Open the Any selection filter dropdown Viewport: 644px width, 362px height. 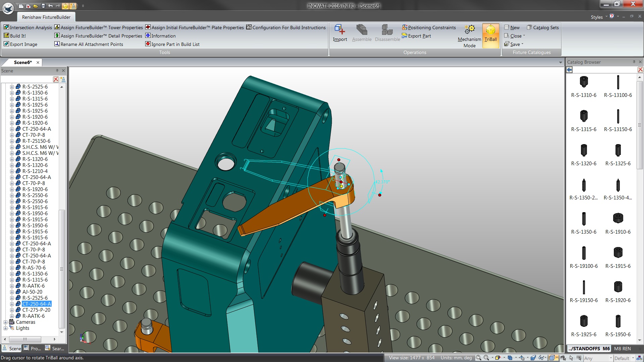pyautogui.click(x=611, y=358)
